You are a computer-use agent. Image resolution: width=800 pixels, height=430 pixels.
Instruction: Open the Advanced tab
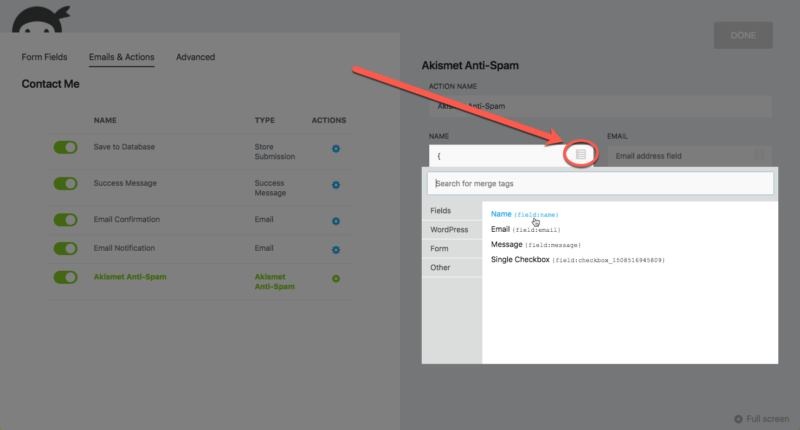(195, 57)
